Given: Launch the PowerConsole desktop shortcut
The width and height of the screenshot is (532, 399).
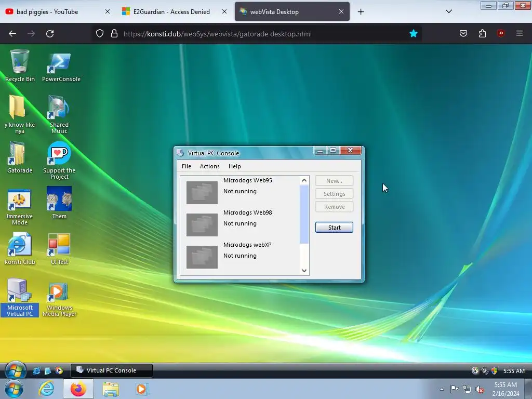Looking at the screenshot, I should pos(61,65).
